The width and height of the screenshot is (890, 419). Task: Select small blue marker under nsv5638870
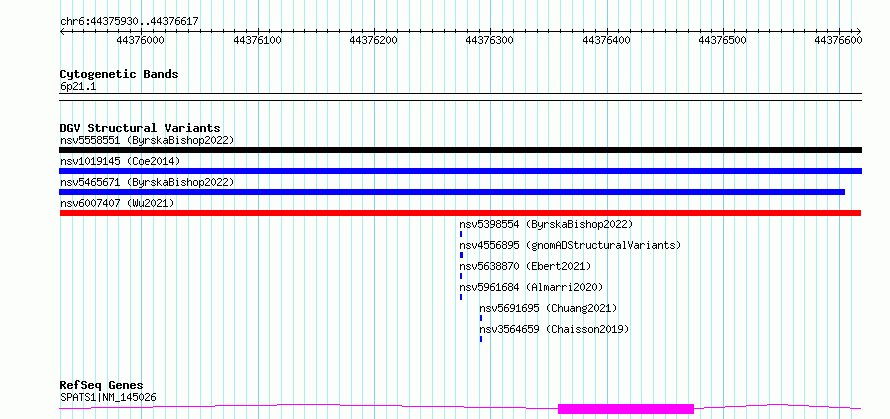click(461, 276)
